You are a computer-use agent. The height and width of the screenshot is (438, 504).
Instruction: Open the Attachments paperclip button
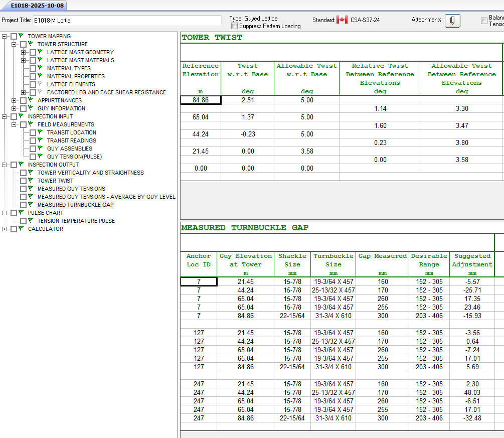pos(452,21)
